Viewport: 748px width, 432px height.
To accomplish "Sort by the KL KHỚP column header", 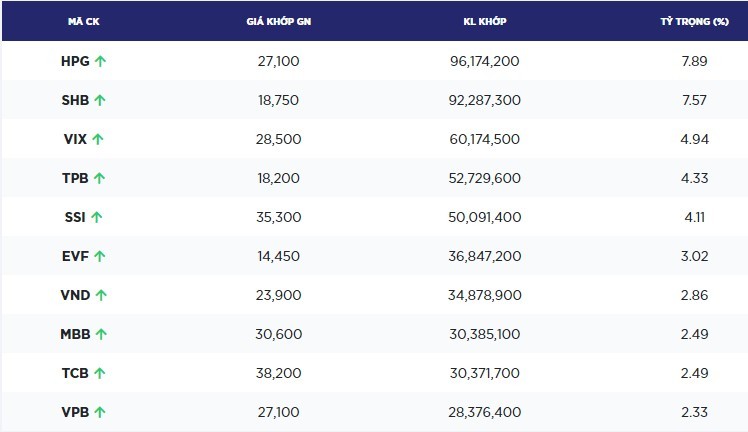I will tap(484, 22).
